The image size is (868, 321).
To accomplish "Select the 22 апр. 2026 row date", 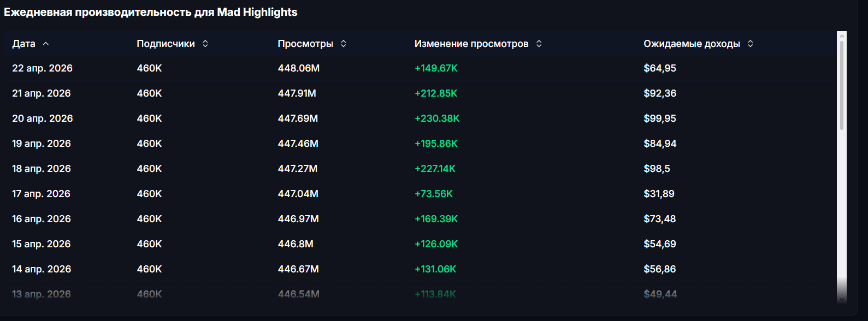I will click(x=42, y=68).
